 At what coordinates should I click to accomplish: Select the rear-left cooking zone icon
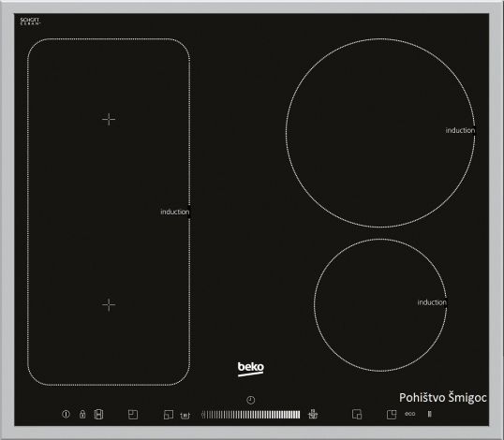click(x=133, y=415)
